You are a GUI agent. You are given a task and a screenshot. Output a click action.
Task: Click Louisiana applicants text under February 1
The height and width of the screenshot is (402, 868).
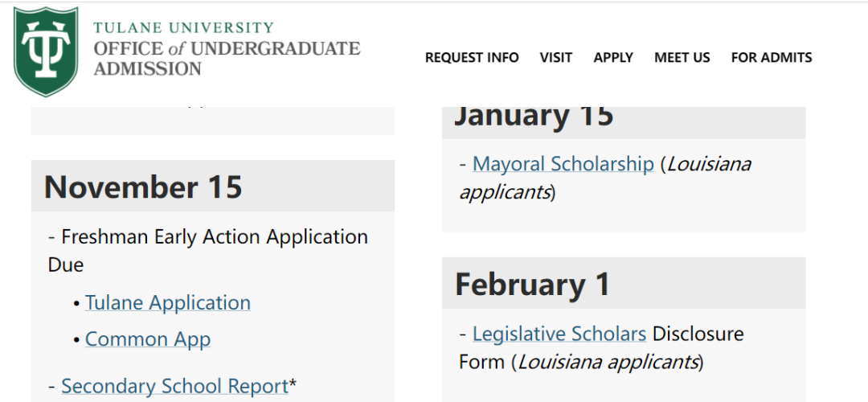608,362
